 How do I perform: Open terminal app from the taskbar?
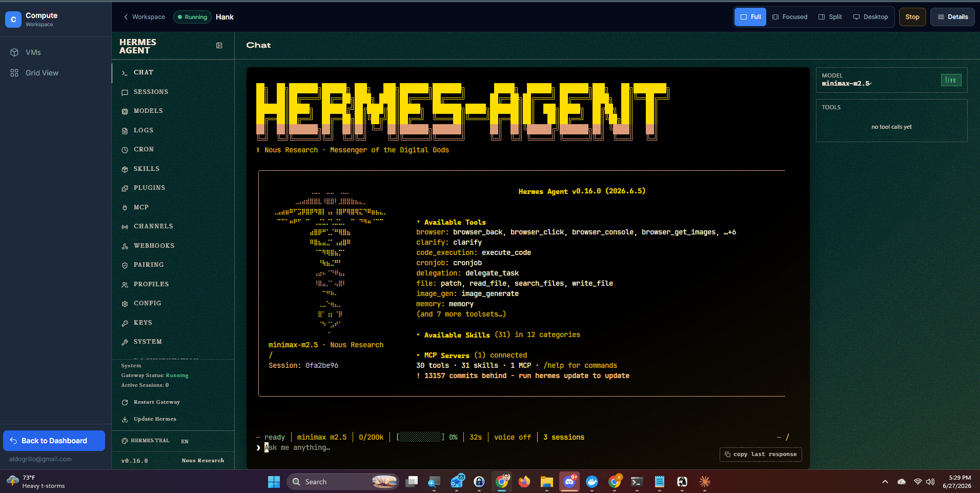[637, 482]
